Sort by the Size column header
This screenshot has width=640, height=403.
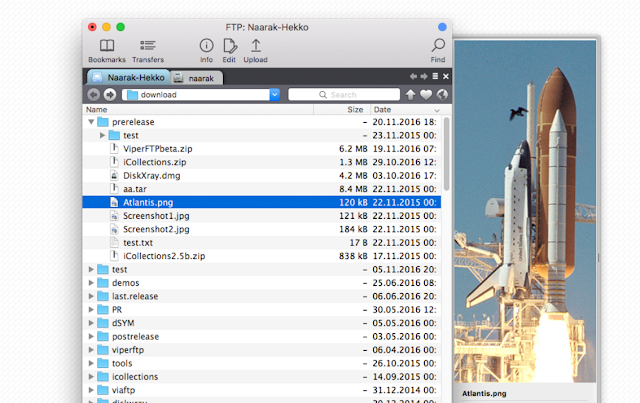click(x=342, y=109)
